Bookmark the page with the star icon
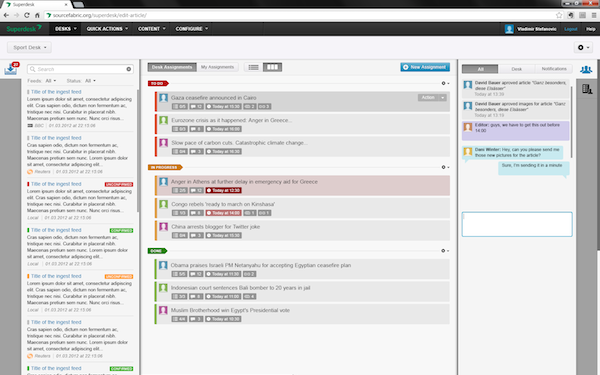 [559, 15]
